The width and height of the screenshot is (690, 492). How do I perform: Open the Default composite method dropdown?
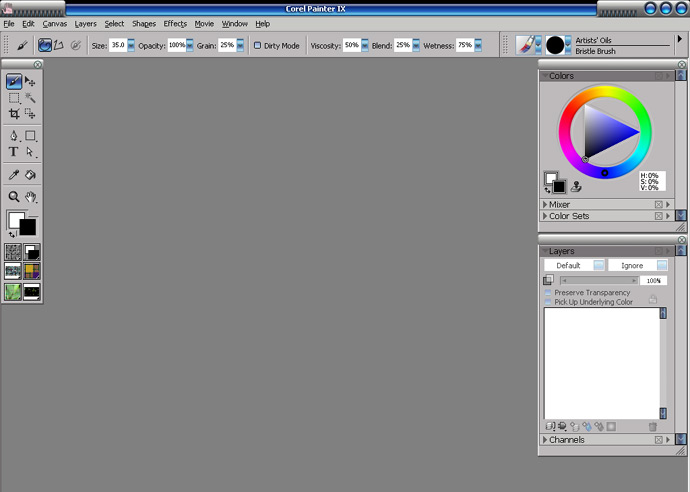pyautogui.click(x=574, y=265)
